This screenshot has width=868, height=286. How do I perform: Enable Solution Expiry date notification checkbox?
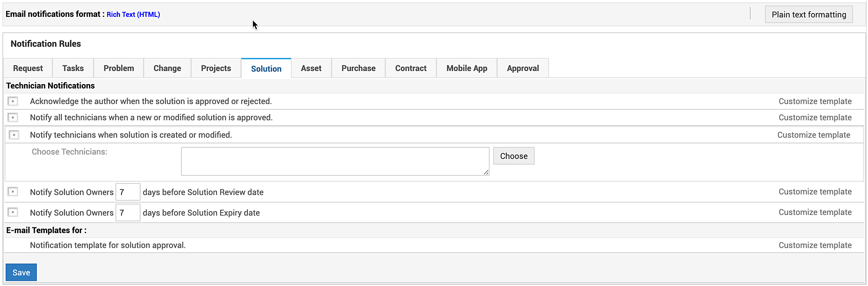point(13,212)
